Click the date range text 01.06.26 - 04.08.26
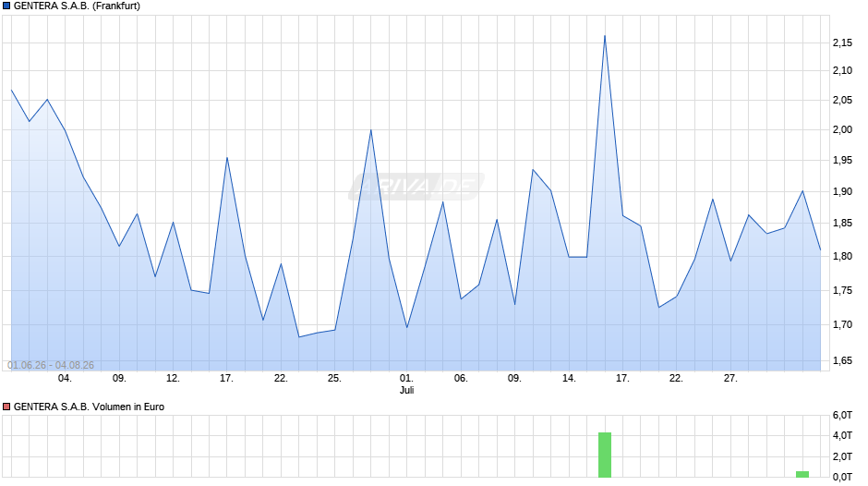The image size is (868, 486). [x=51, y=365]
